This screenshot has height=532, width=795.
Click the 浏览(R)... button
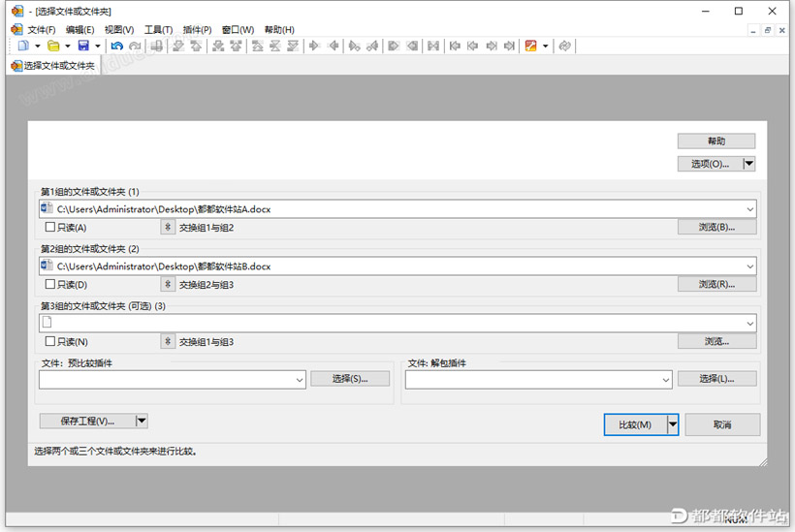click(x=716, y=284)
